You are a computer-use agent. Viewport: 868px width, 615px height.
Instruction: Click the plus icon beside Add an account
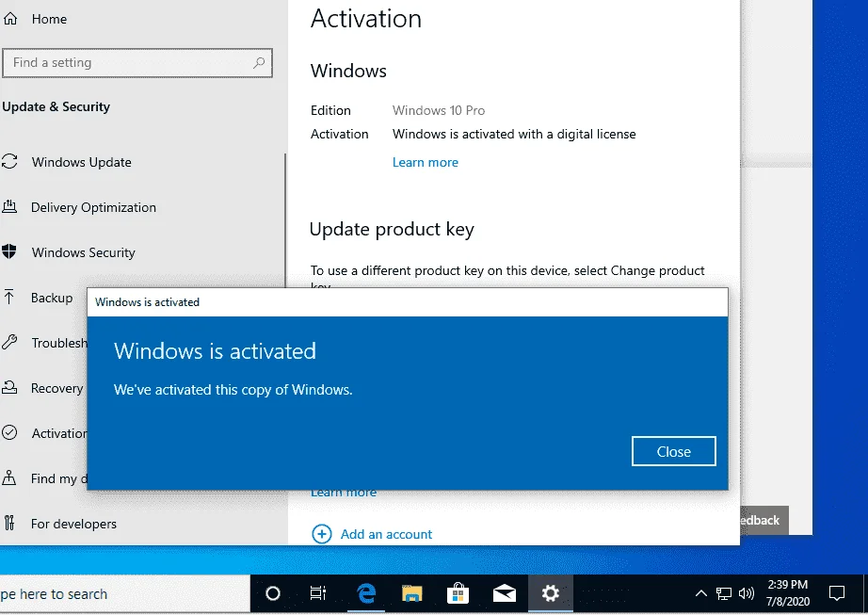tap(322, 534)
